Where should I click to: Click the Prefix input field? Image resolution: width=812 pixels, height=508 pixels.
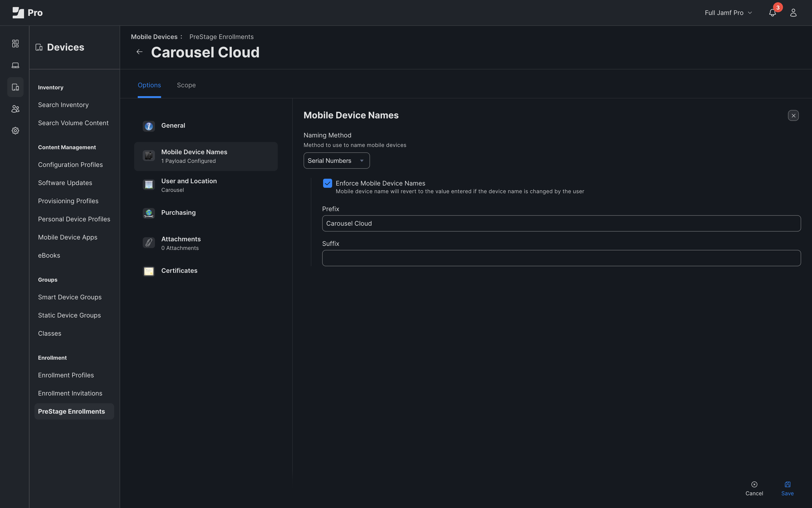(561, 223)
